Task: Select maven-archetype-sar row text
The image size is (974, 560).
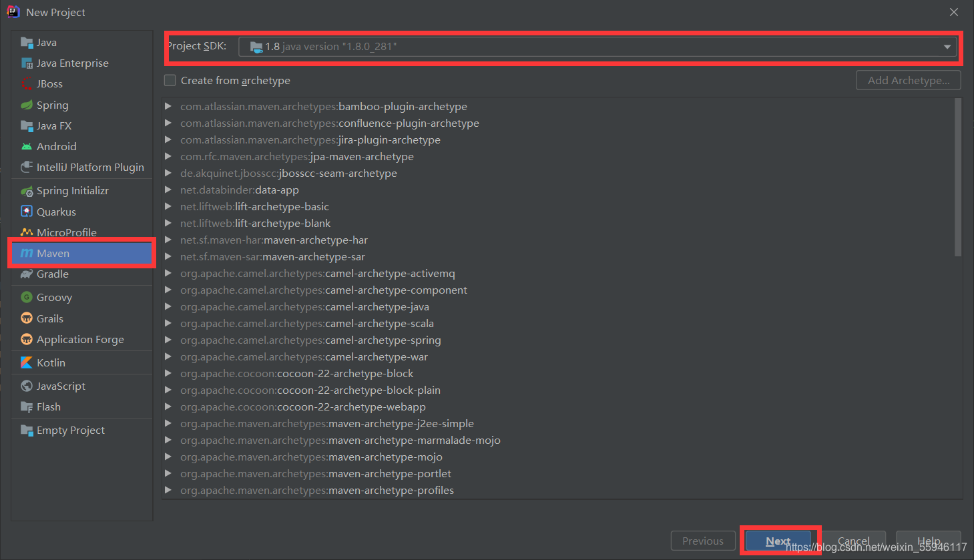Action: click(x=272, y=256)
